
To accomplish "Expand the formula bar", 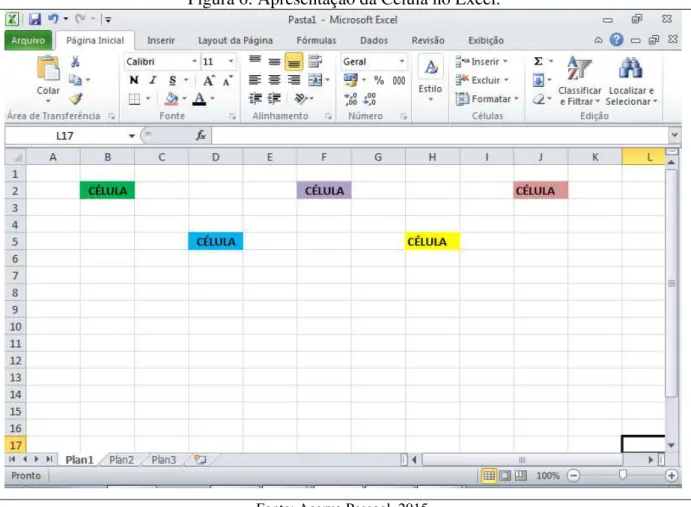I will tap(674, 135).
